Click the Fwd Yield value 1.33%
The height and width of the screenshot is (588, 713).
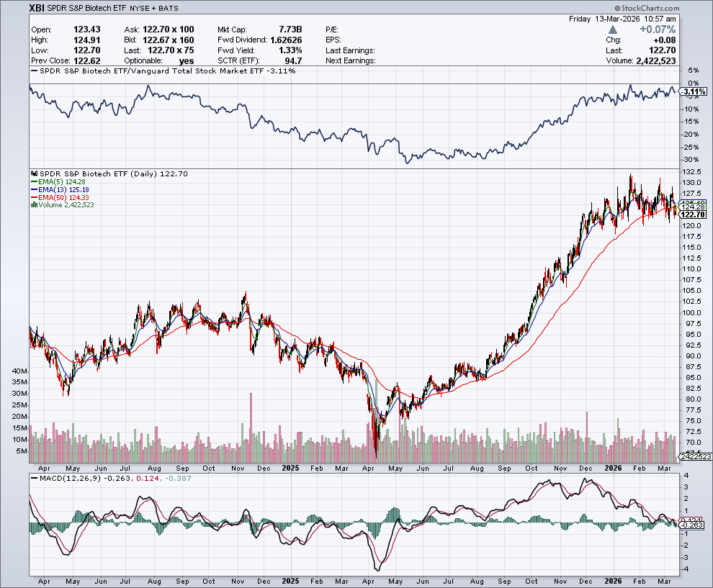pos(290,50)
